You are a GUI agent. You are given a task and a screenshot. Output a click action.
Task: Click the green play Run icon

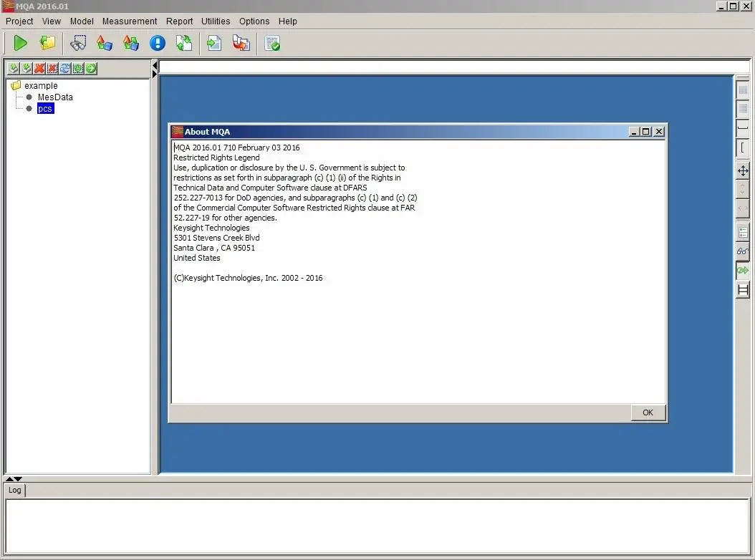tap(20, 44)
